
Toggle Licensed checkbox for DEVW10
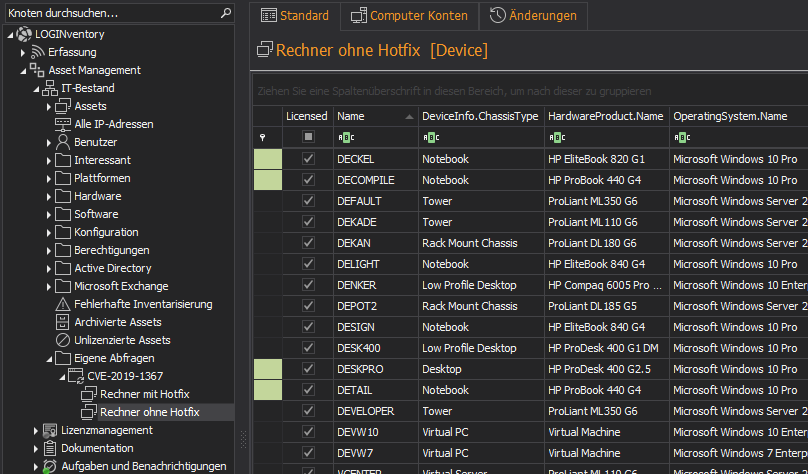(x=308, y=432)
